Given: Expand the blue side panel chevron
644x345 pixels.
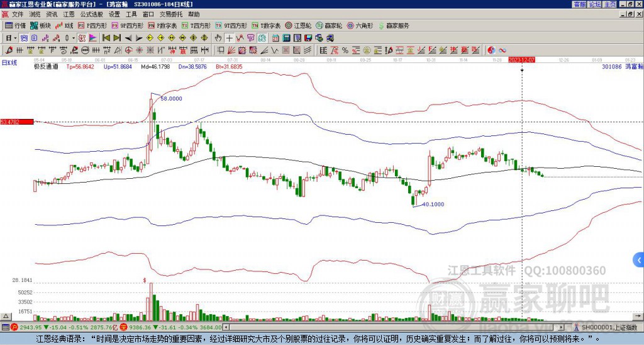Looking at the screenshot, I should (639, 260).
